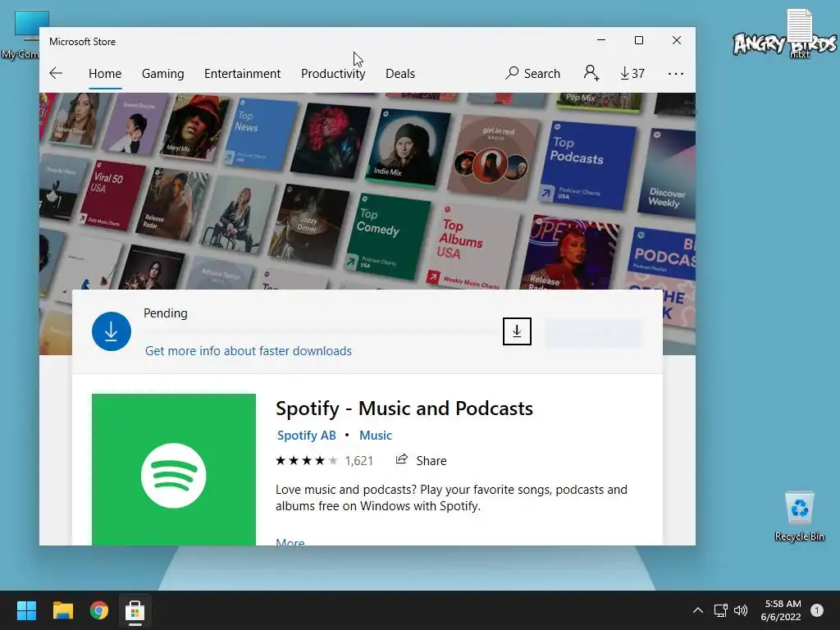Minimize the Microsoft Store window
The height and width of the screenshot is (630, 840).
coord(601,41)
